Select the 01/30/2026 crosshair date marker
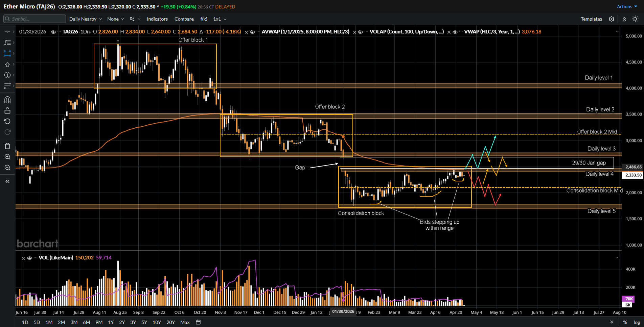Screen dimensions: 644x327 click(x=343, y=311)
